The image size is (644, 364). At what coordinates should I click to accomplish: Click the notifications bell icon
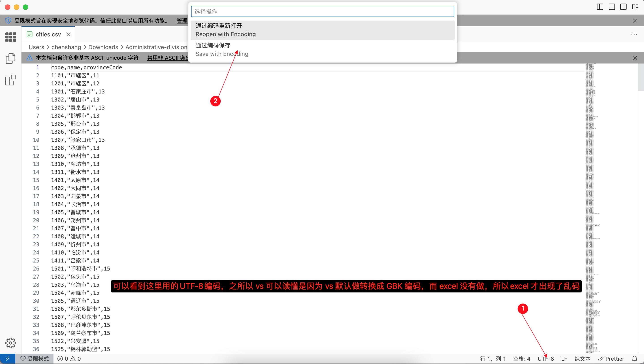(634, 359)
